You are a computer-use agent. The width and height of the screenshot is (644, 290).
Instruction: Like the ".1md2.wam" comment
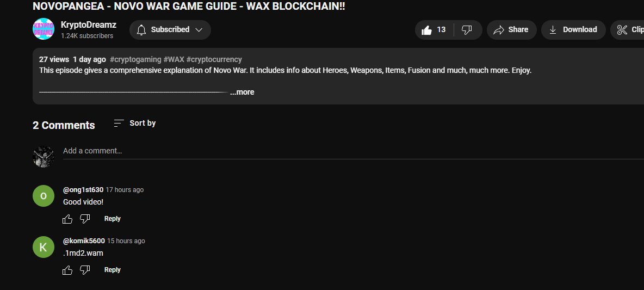pyautogui.click(x=67, y=270)
